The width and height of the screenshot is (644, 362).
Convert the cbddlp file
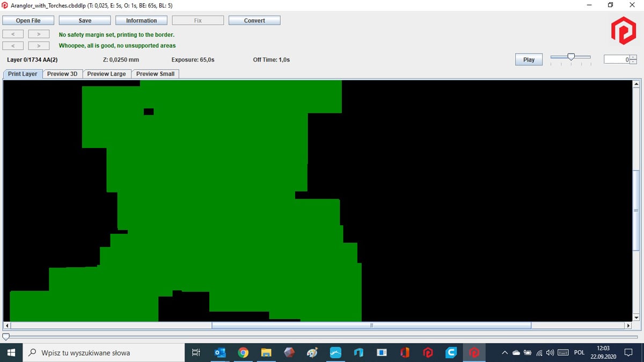pos(254,20)
